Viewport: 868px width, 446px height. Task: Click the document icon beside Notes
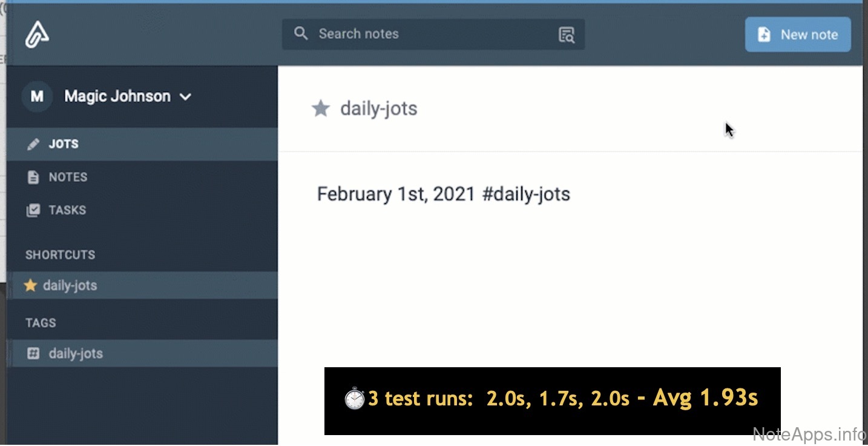33,178
